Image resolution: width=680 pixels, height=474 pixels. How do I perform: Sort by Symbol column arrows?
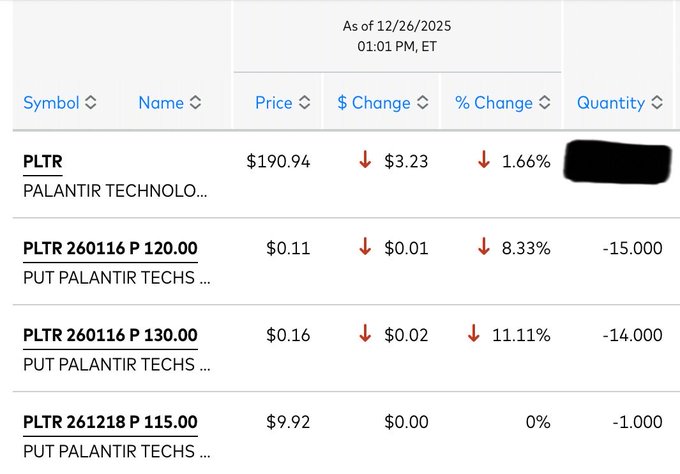click(91, 103)
